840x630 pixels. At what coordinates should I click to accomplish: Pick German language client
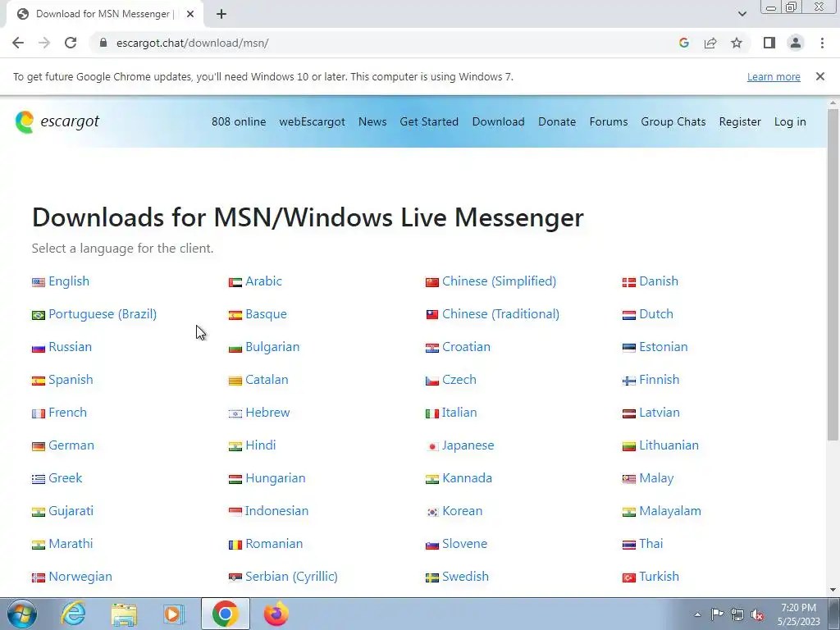click(x=71, y=445)
